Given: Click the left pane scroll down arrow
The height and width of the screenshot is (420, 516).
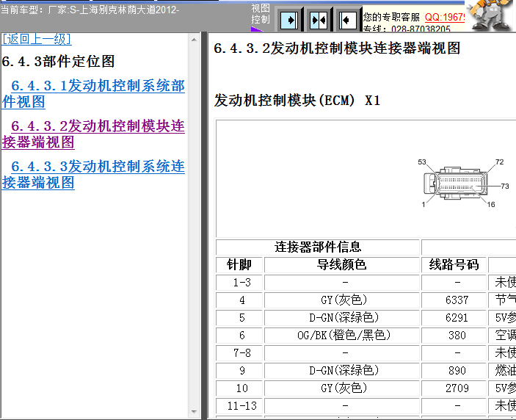Looking at the screenshot, I should point(194,412).
